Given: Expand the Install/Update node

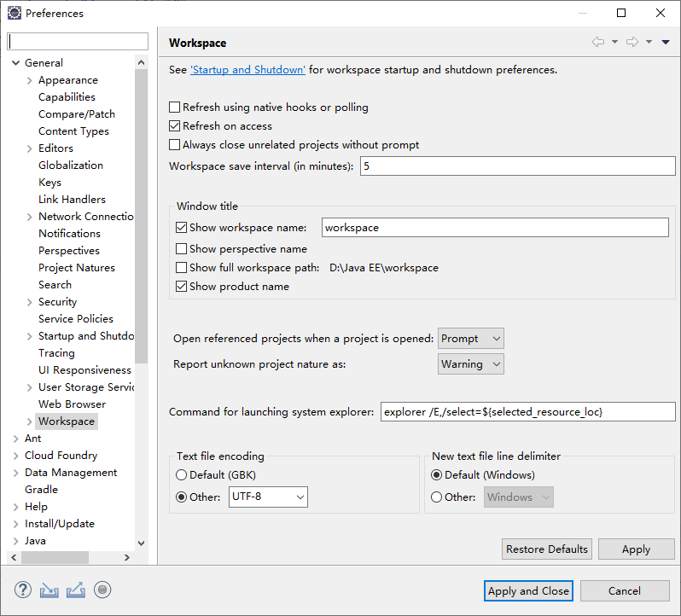Looking at the screenshot, I should [x=15, y=524].
